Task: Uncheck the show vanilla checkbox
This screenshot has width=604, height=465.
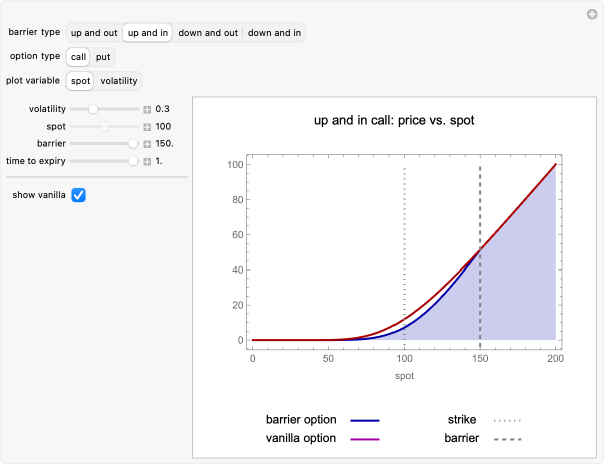Action: (x=78, y=195)
